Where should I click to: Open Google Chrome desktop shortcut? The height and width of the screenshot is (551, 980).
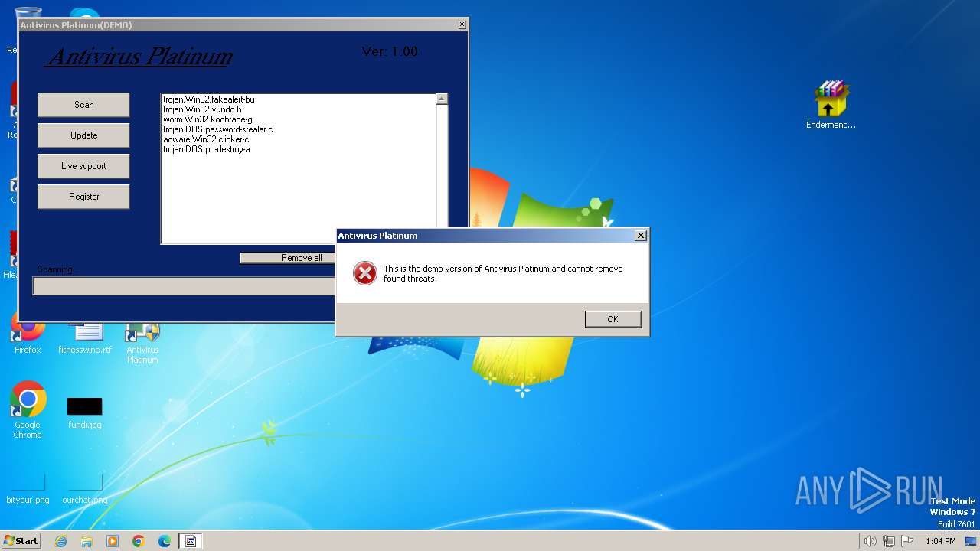[28, 409]
